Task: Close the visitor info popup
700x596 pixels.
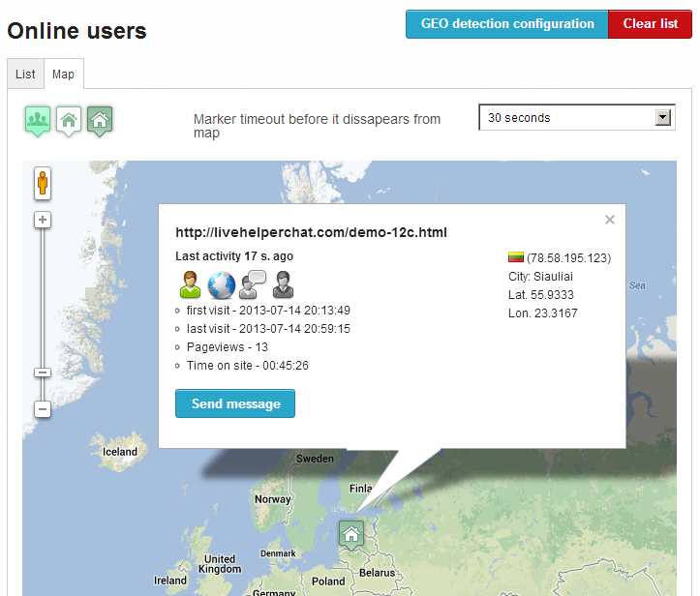Action: coord(610,220)
